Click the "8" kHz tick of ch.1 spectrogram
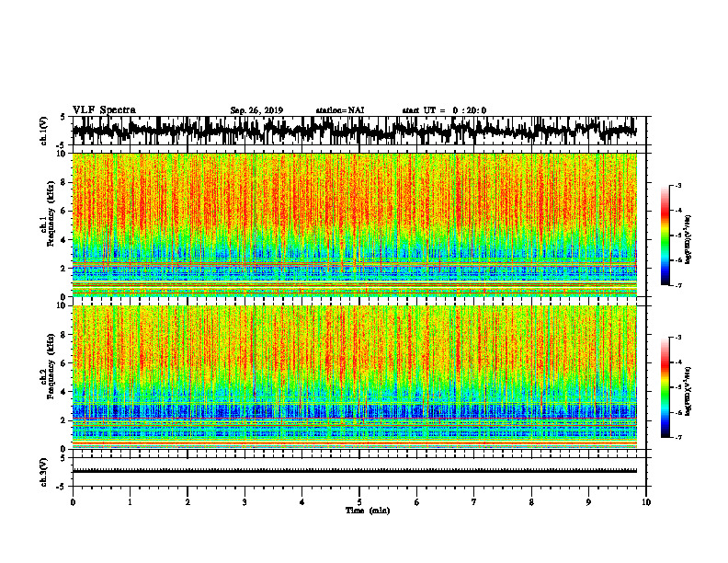 [x=64, y=182]
